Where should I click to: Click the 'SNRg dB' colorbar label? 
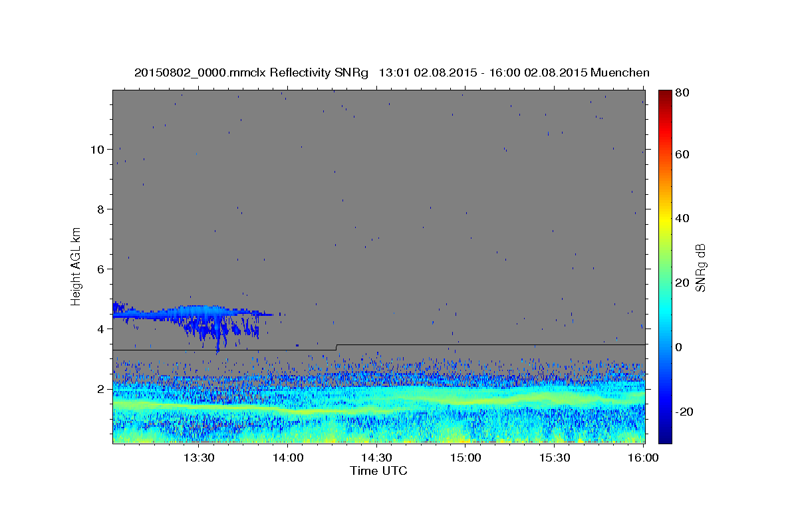point(700,267)
